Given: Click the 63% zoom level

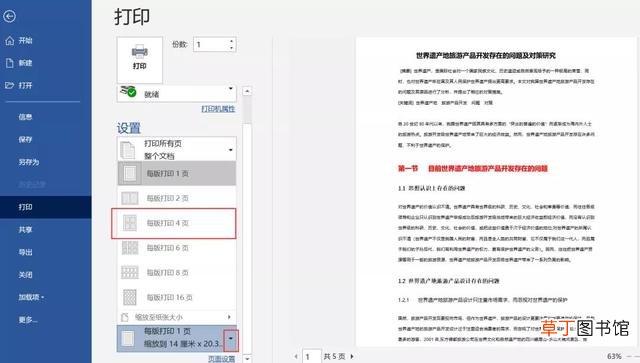Looking at the screenshot, I should 614,356.
